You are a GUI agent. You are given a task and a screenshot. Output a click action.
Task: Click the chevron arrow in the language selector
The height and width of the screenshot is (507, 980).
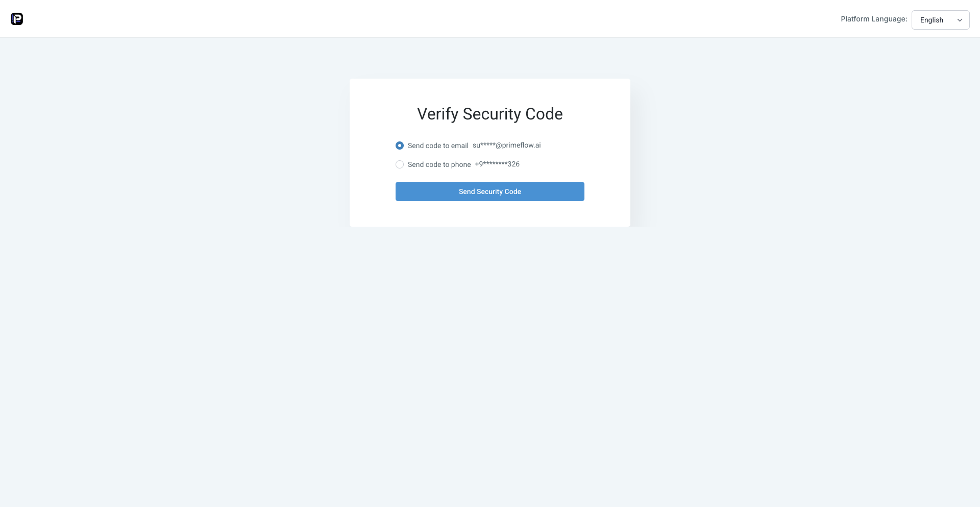(960, 20)
